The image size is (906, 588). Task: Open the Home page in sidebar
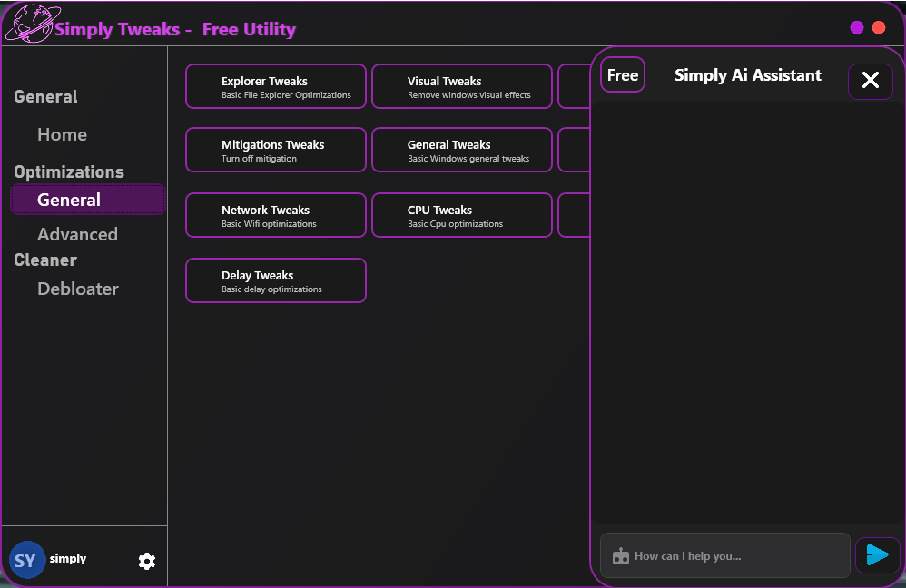62,134
